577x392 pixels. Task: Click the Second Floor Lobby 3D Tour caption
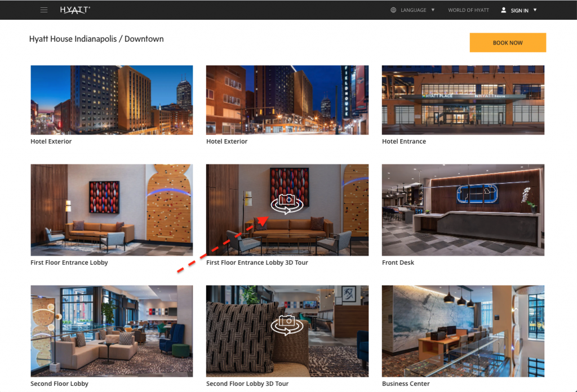click(x=247, y=384)
